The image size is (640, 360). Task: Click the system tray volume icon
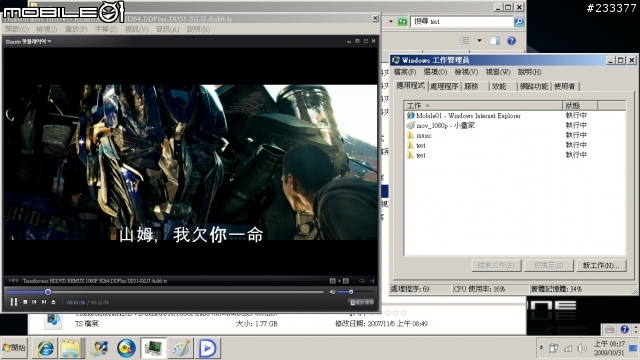pyautogui.click(x=582, y=348)
